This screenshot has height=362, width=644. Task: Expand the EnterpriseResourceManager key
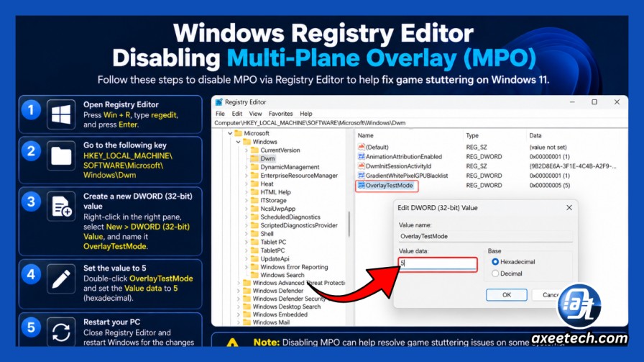pyautogui.click(x=247, y=175)
